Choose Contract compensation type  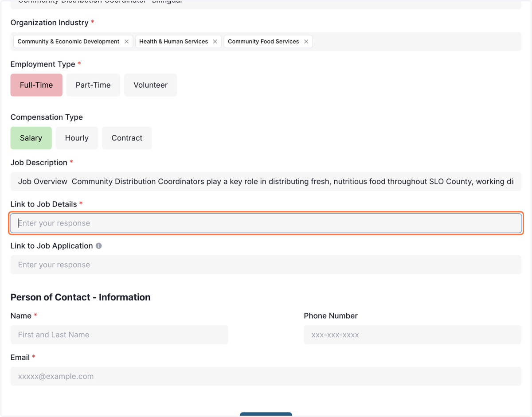(127, 138)
